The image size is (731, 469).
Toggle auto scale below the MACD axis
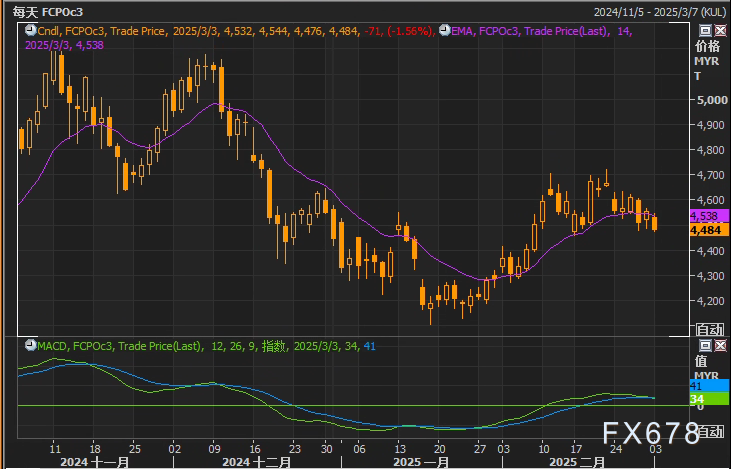click(709, 431)
